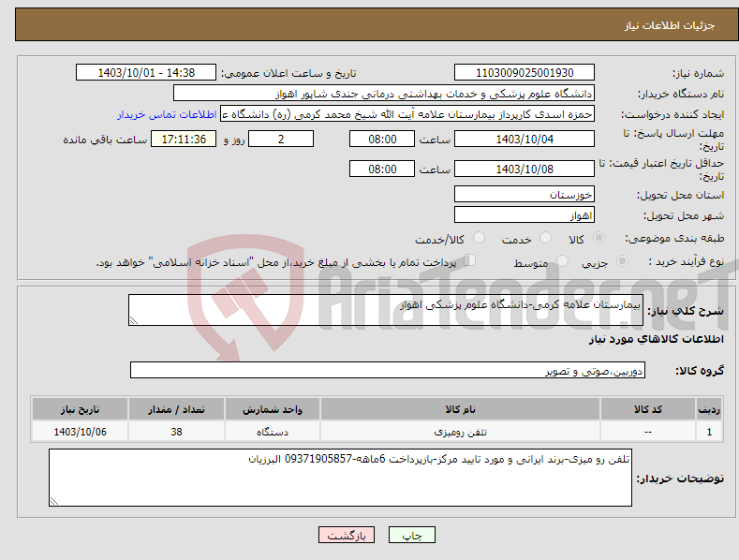Click the announcement date field 1403/10/01 - 14:38
The height and width of the screenshot is (560, 739).
146,73
